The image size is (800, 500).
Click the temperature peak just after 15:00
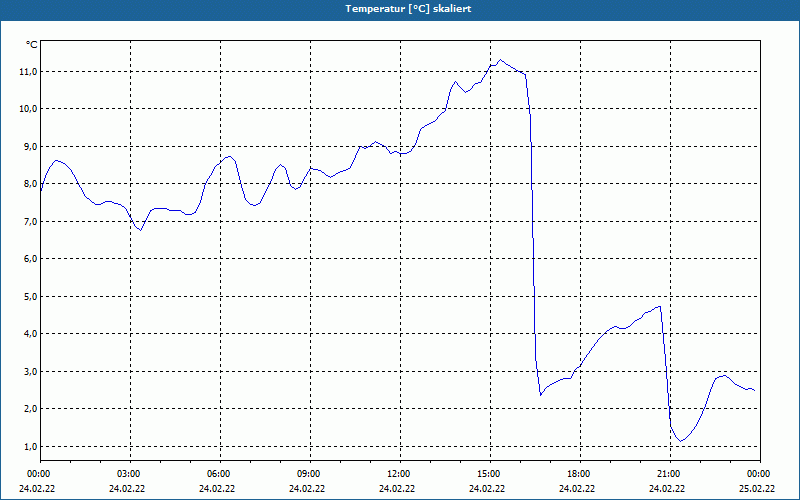point(501,60)
